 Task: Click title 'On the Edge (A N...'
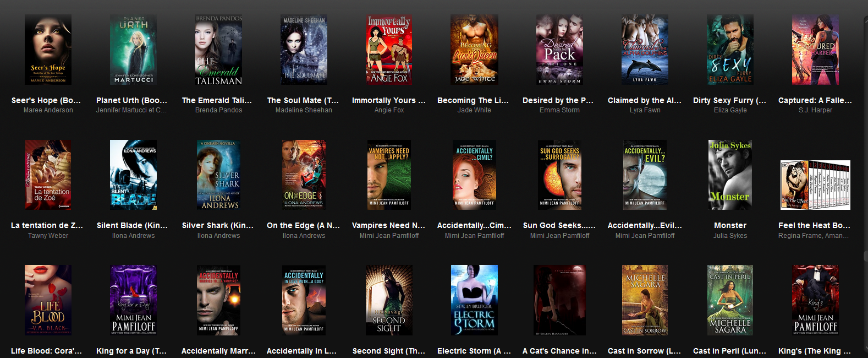pyautogui.click(x=303, y=225)
